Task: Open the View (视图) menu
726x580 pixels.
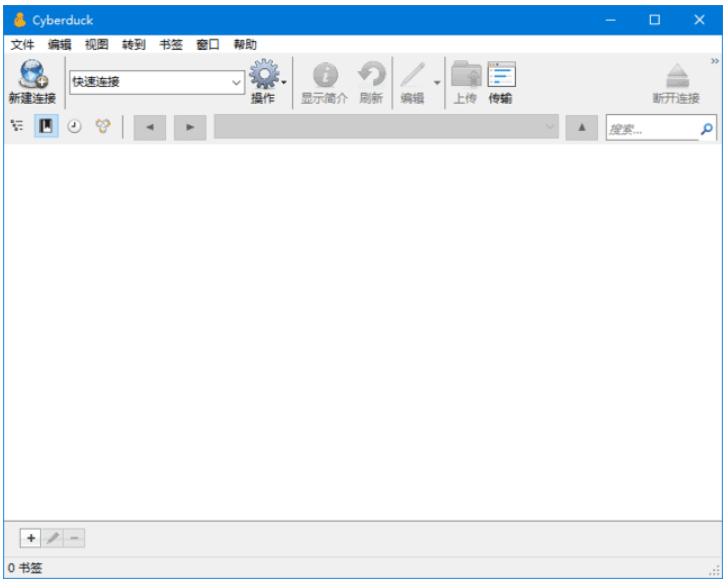Action: (x=96, y=44)
